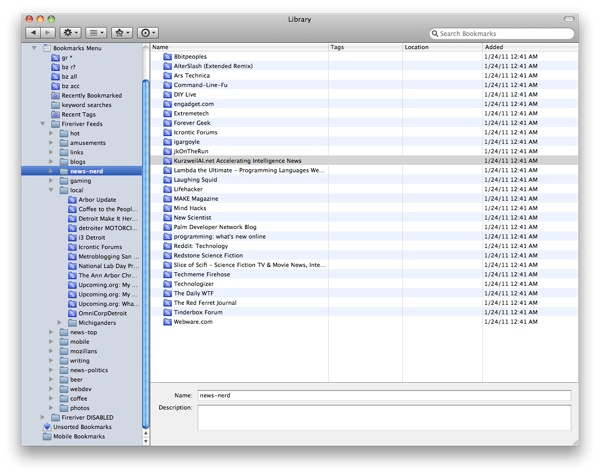600x475 pixels.
Task: Select 'Laughing Squid' row
Action: coord(364,180)
